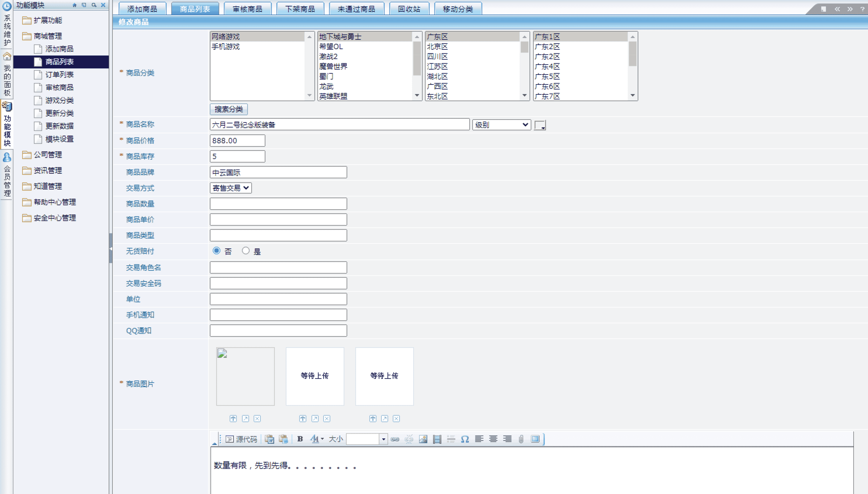Click the 商品价格 input field
The height and width of the screenshot is (494, 868).
click(237, 141)
